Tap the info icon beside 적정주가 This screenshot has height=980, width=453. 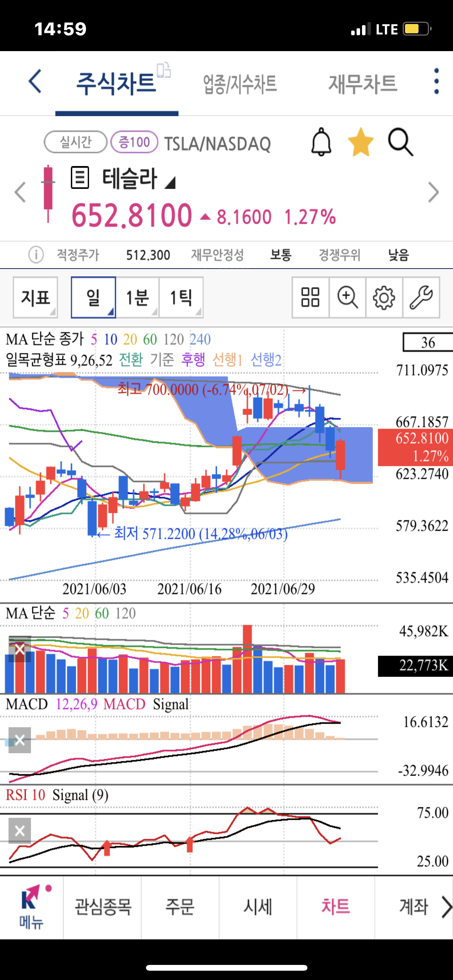click(36, 255)
